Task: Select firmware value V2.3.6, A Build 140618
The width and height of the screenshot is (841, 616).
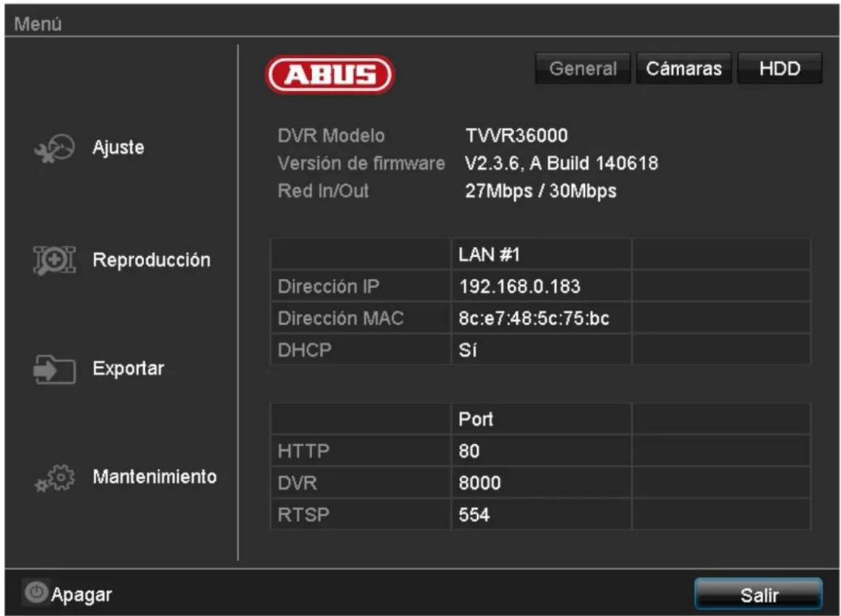Action: coord(561,163)
